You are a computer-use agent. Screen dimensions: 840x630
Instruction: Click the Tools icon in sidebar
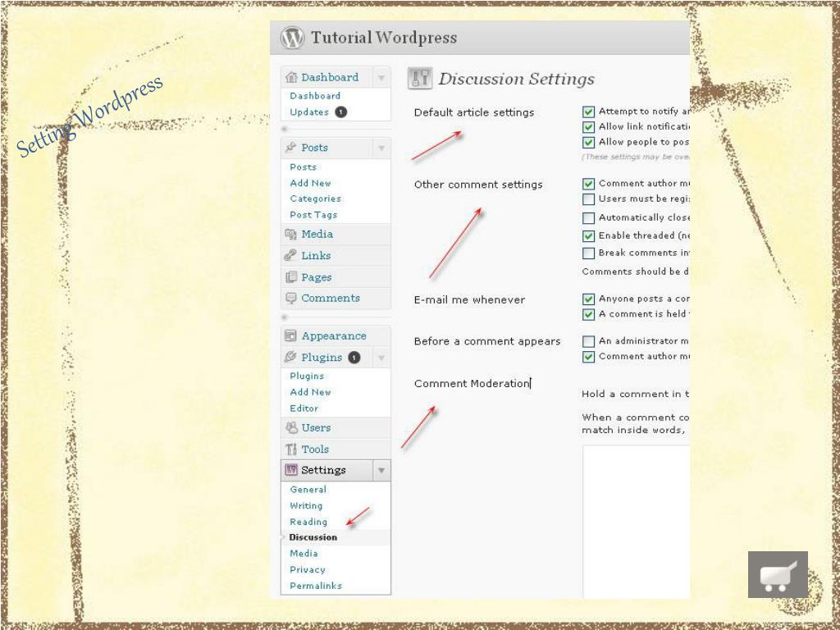click(x=291, y=449)
